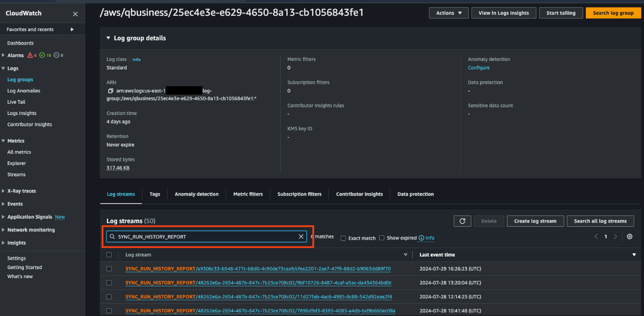Enable Exact match checkbox
The height and width of the screenshot is (316, 644).
coord(343,238)
